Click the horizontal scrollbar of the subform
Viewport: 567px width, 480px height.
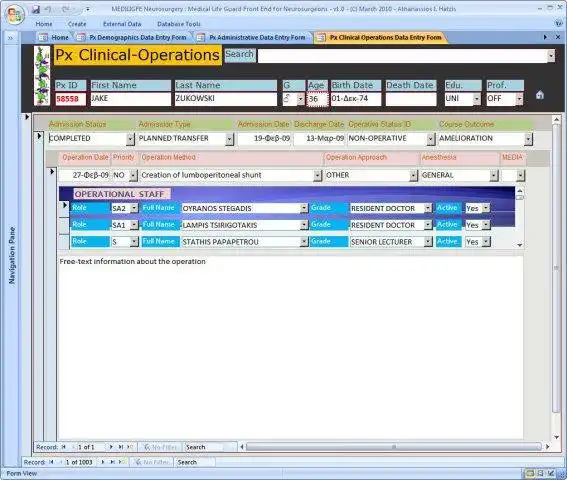pyautogui.click(x=394, y=447)
